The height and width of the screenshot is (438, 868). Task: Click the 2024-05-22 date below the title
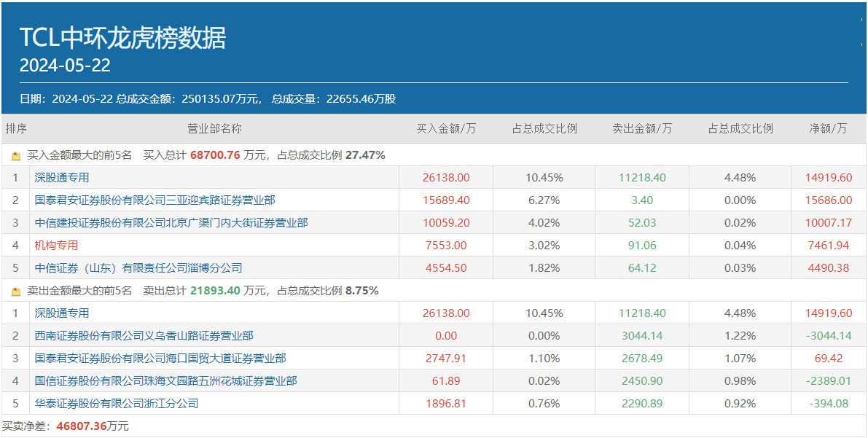65,66
